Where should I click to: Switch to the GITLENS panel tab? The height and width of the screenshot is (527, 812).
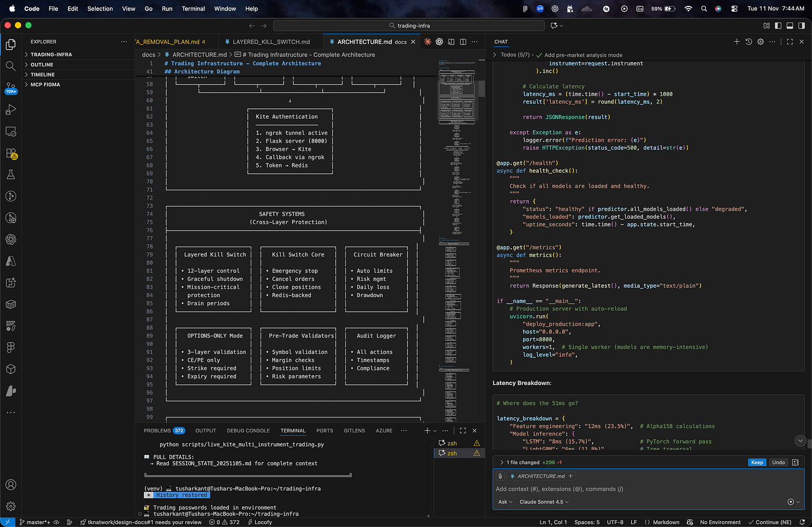pyautogui.click(x=354, y=431)
